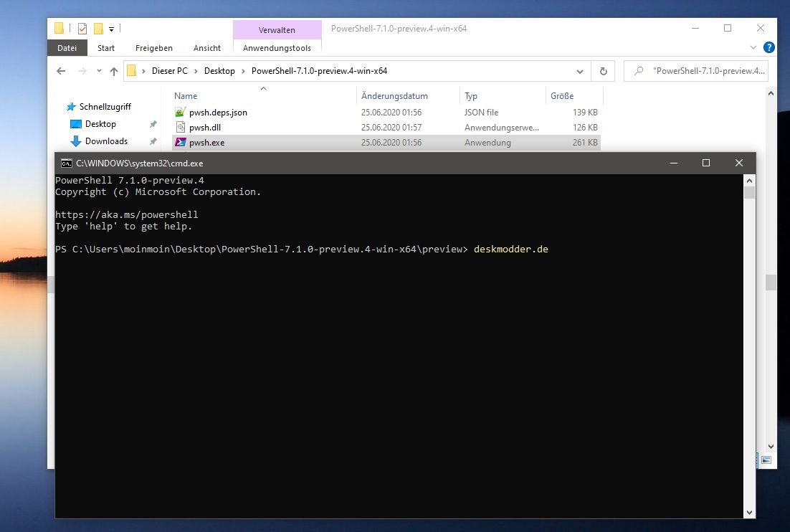The height and width of the screenshot is (532, 790).
Task: Click the 139 KB size cell
Action: (x=585, y=113)
